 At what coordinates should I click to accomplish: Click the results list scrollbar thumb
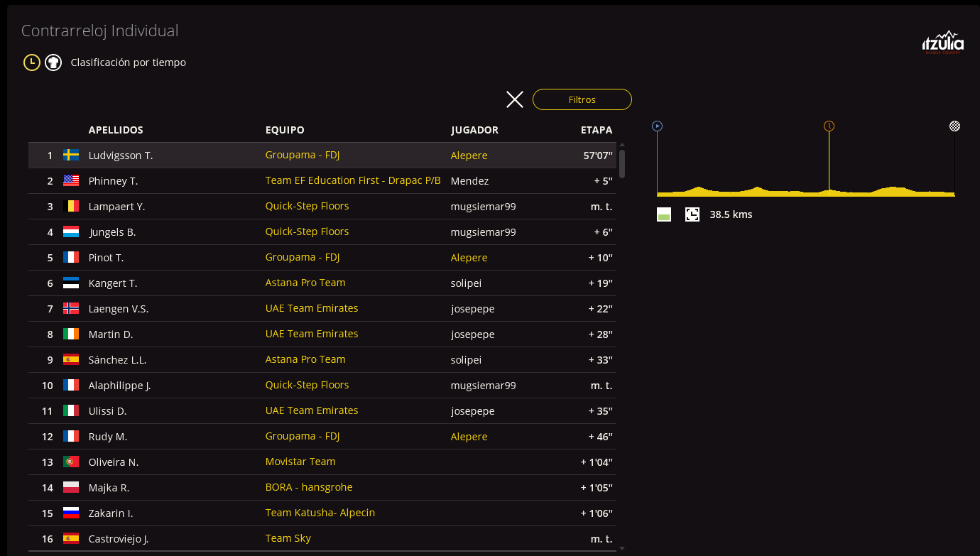(622, 163)
